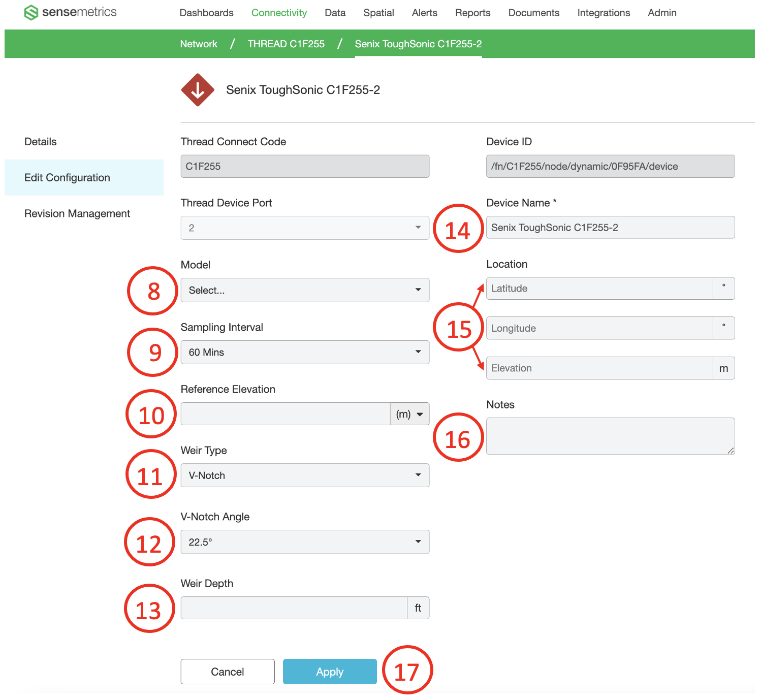Select the Edit Configuration tab
This screenshot has height=700, width=760.
pyautogui.click(x=84, y=177)
